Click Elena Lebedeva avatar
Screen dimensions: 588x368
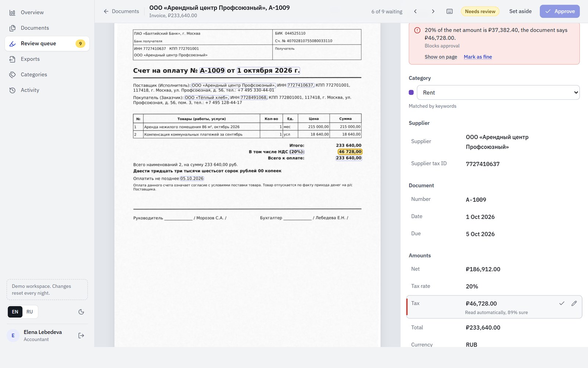(x=13, y=336)
